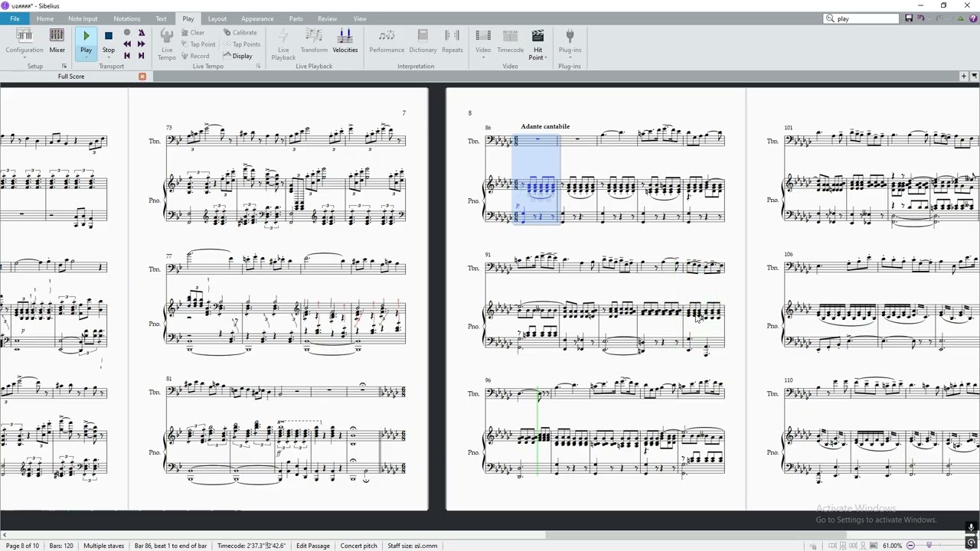Screen dimensions: 980x551
Task: Toggle the metronome click icon
Action: [141, 33]
